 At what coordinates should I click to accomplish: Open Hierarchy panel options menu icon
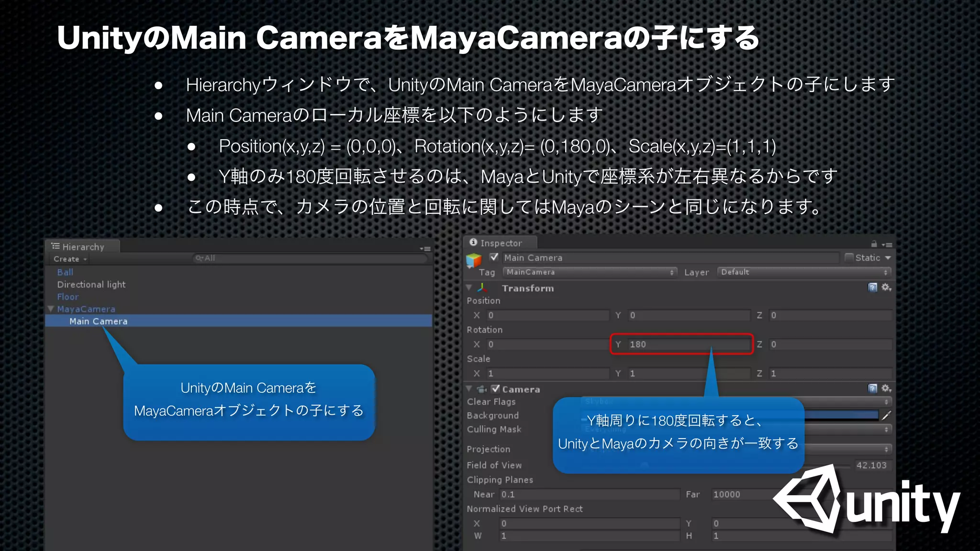[425, 249]
